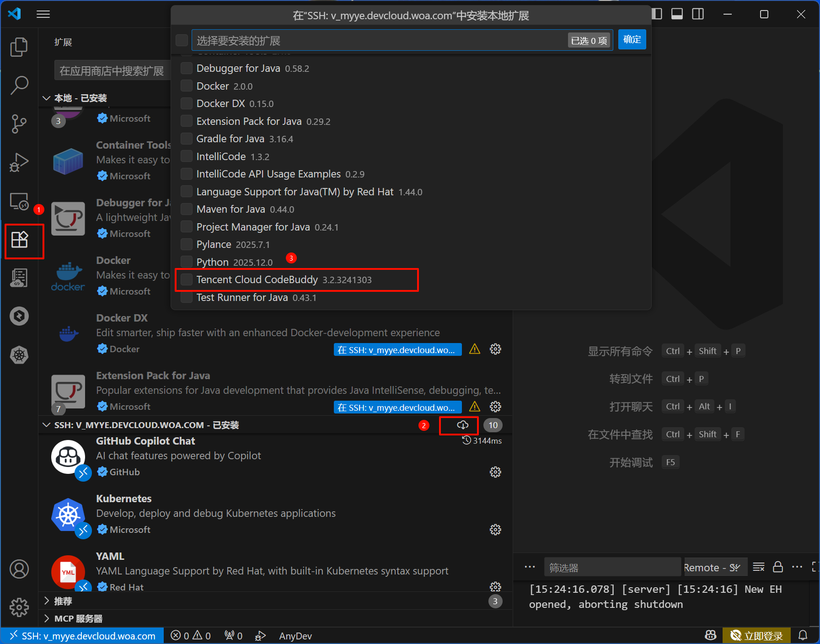Check the Tencent Cloud CodeBuddy checkbox

click(186, 280)
